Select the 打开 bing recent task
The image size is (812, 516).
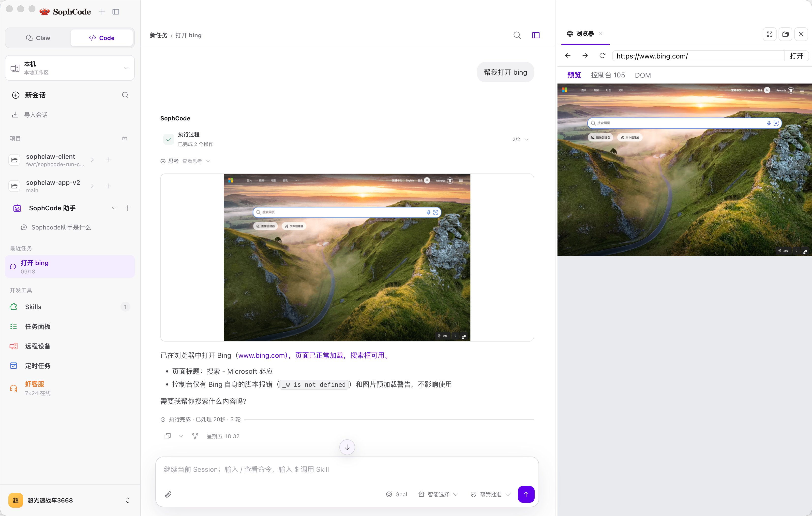click(70, 267)
